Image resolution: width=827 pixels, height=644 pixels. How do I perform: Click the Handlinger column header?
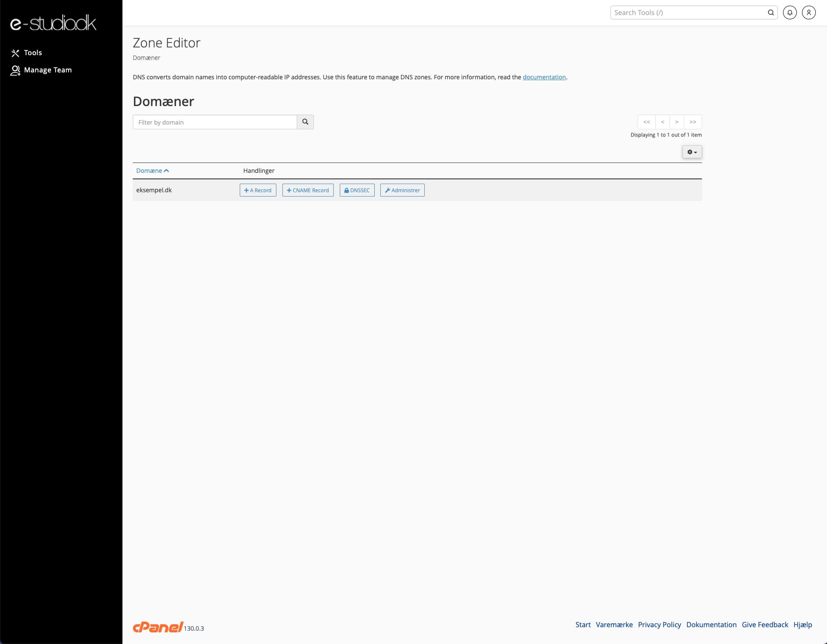[x=259, y=171]
